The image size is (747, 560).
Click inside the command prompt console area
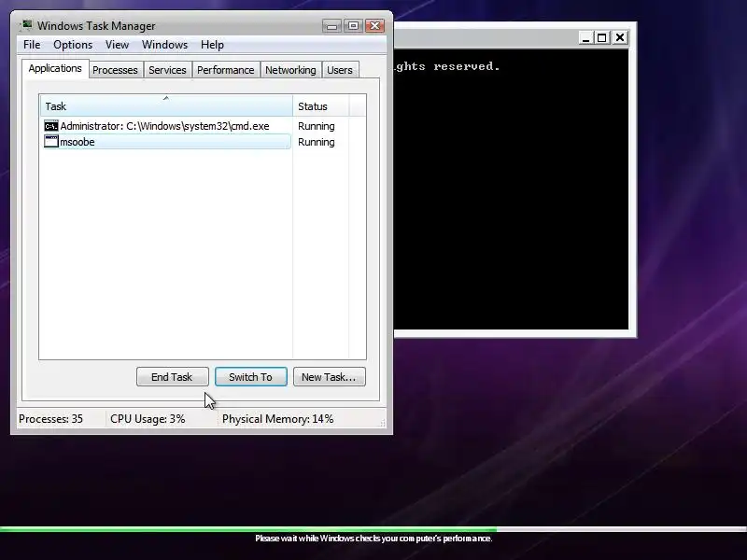(x=511, y=189)
